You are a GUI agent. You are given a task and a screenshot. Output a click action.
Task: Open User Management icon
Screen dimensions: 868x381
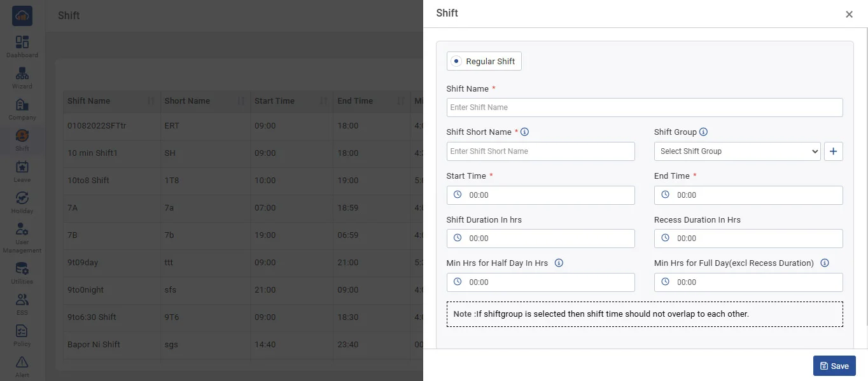[x=22, y=230]
